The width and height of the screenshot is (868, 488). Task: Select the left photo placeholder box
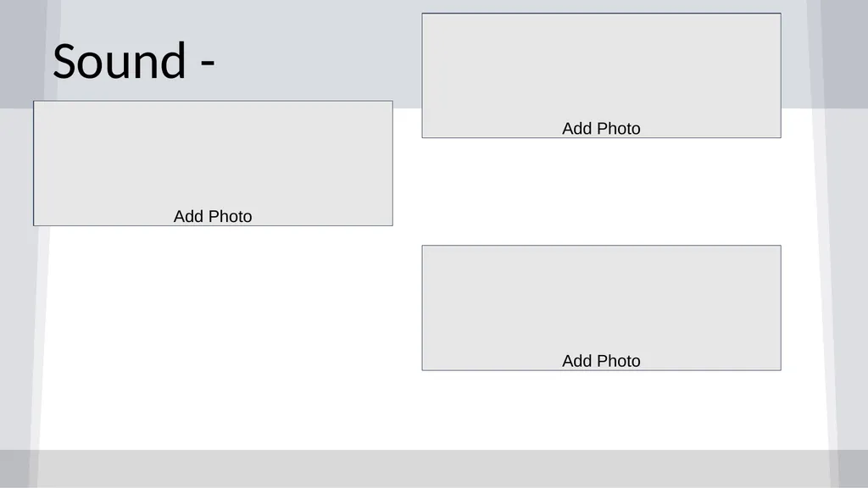pos(213,164)
